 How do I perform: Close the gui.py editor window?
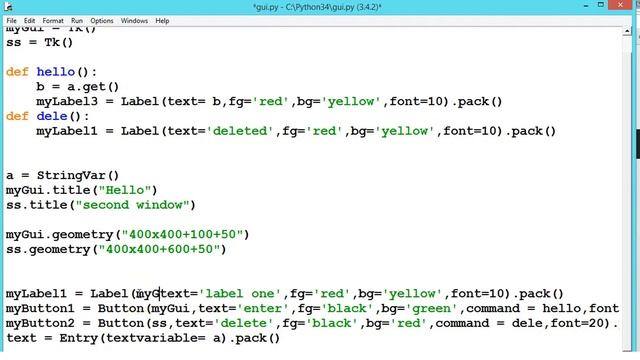[x=620, y=5]
